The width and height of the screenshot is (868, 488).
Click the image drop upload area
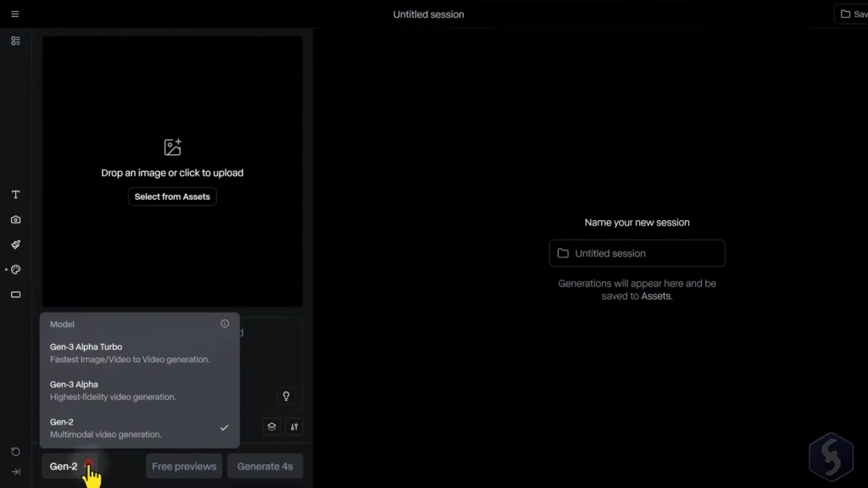coord(173,171)
